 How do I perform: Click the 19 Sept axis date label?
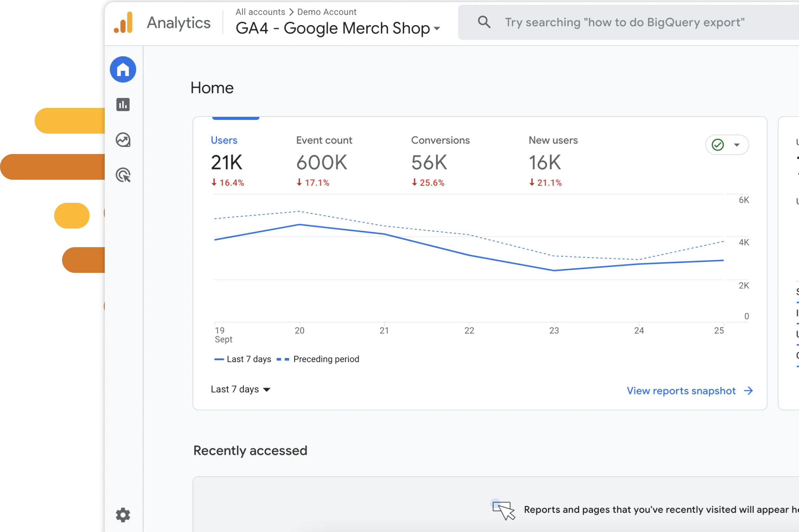tap(223, 335)
